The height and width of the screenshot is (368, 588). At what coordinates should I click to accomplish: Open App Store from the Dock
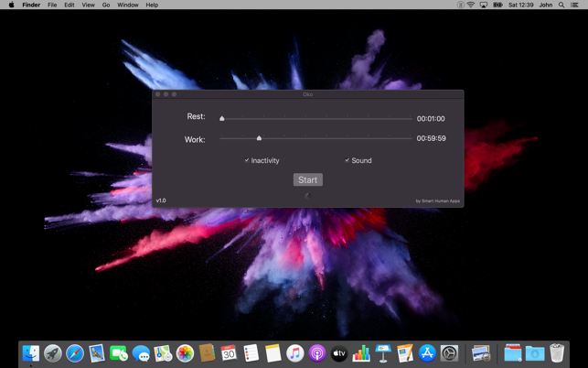coord(427,353)
